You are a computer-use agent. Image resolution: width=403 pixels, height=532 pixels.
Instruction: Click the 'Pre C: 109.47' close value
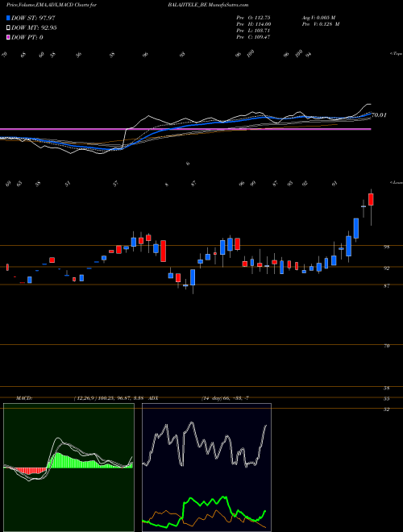[x=253, y=37]
